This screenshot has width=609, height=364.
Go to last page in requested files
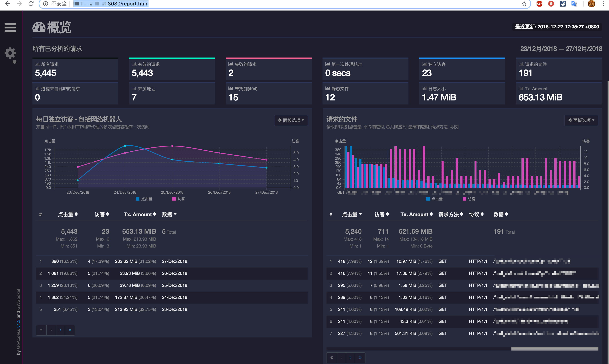tap(360, 358)
